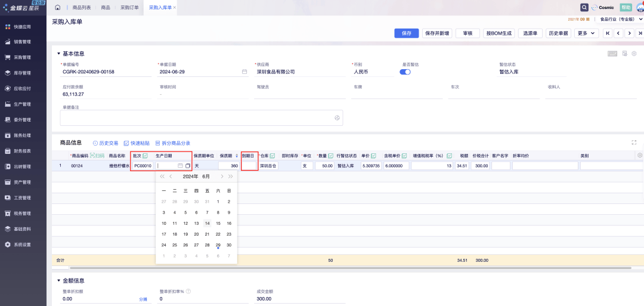The image size is (644, 306).
Task: Open calendar icon in 单据日期 field
Action: (x=244, y=72)
